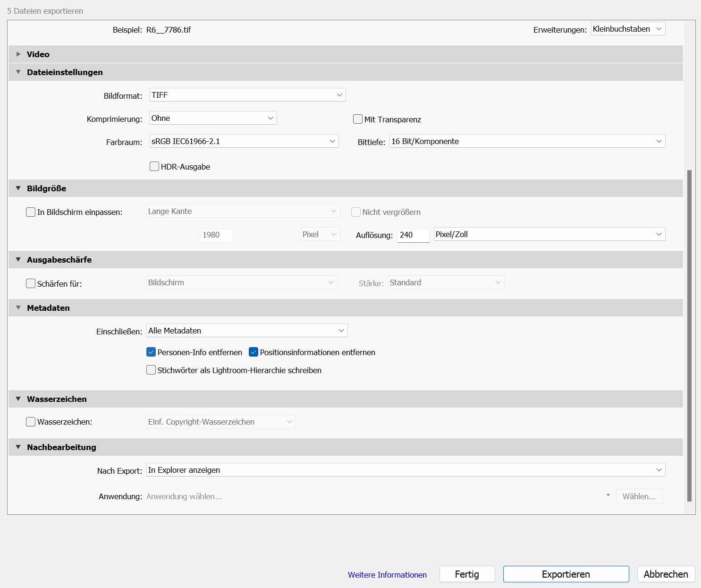Open the Bittiefe dropdown
The height and width of the screenshot is (588, 701).
click(x=527, y=141)
